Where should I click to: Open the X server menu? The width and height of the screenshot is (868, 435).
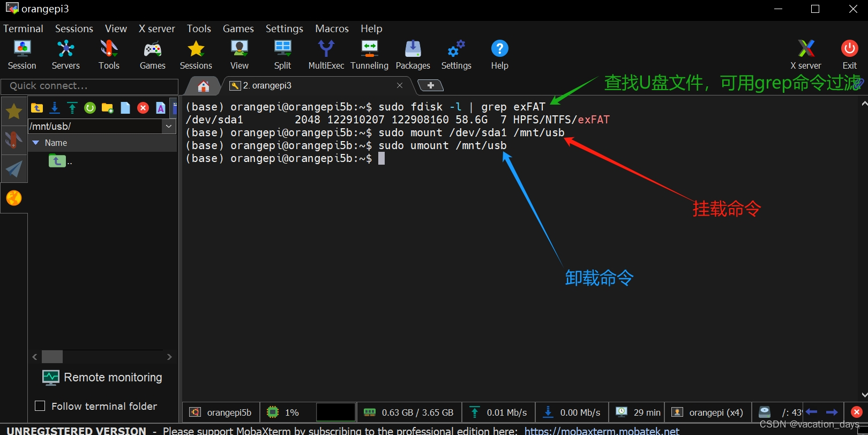(156, 28)
